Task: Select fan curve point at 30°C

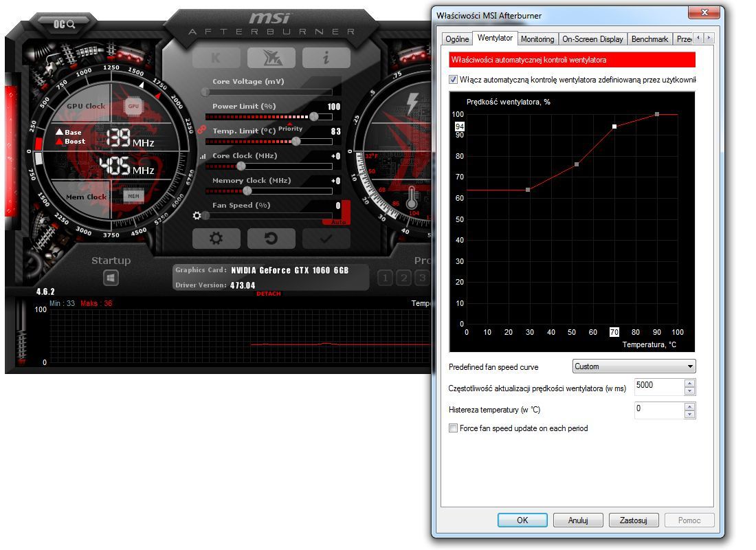Action: [x=528, y=190]
